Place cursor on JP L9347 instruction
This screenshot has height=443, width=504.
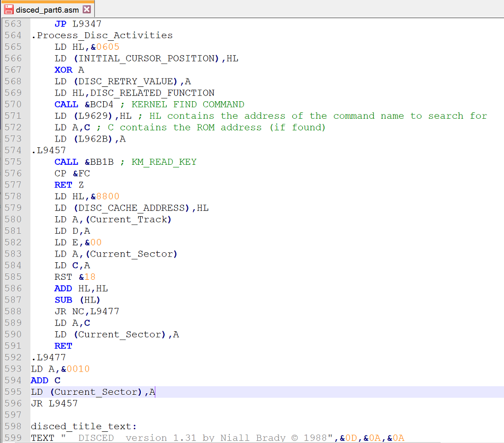[x=77, y=24]
